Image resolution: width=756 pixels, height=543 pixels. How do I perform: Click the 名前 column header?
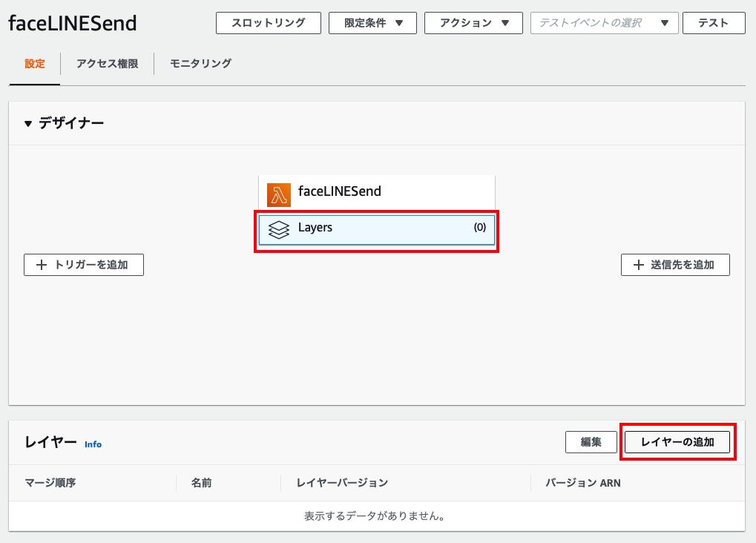pyautogui.click(x=202, y=483)
